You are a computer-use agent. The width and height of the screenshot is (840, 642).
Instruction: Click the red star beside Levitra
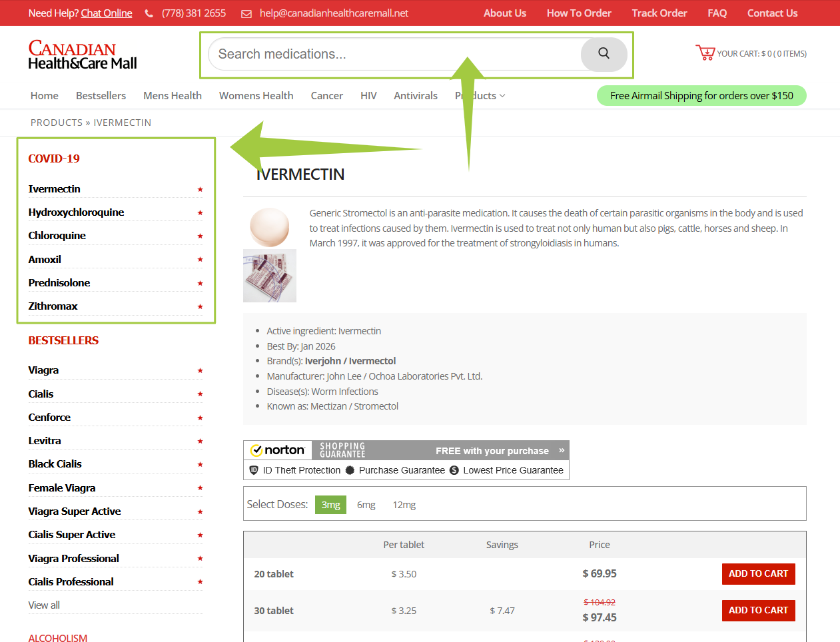[x=200, y=442]
